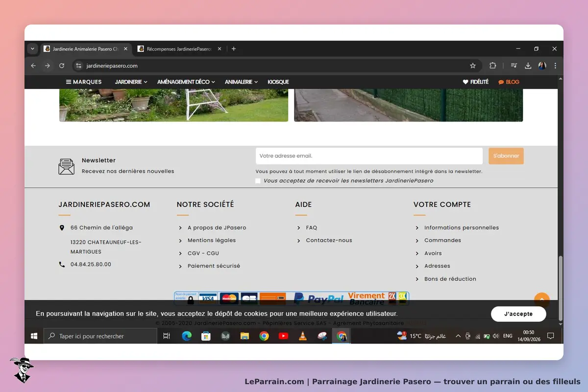Viewport: 588px width, 392px height.
Task: Expand the Animalerie dropdown menu
Action: [x=241, y=82]
